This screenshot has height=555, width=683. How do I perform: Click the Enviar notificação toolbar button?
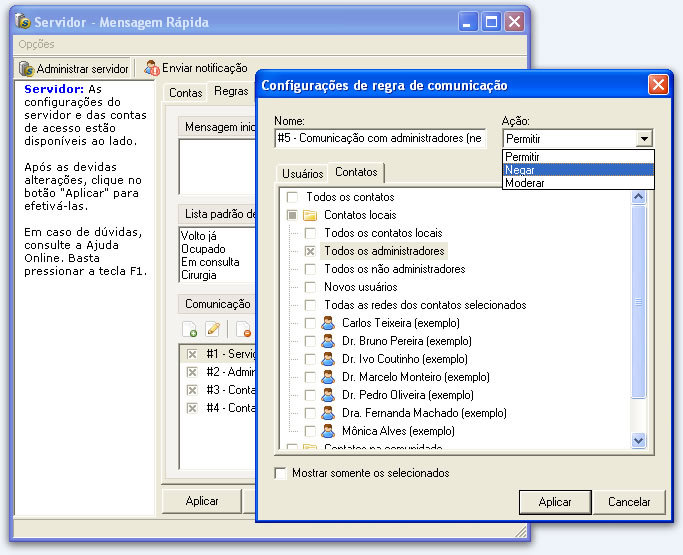pos(196,68)
